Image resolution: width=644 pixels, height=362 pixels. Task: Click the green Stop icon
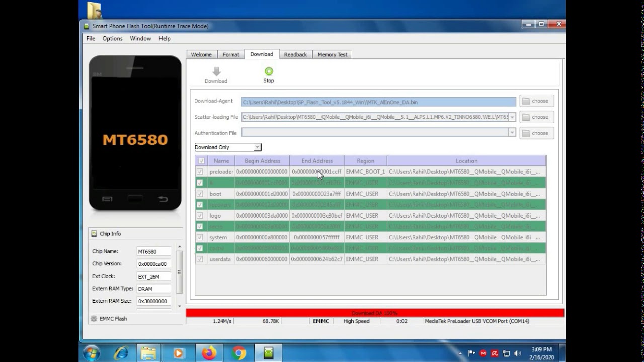[x=269, y=71]
